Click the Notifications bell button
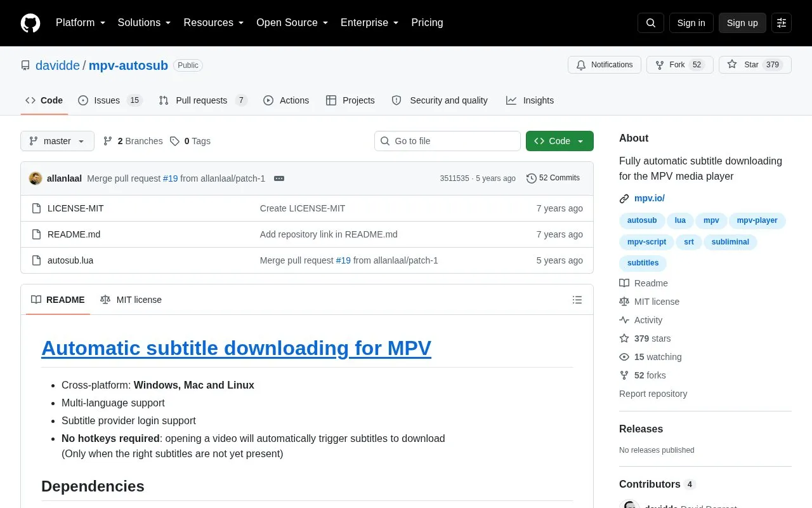This screenshot has width=812, height=508. click(605, 65)
